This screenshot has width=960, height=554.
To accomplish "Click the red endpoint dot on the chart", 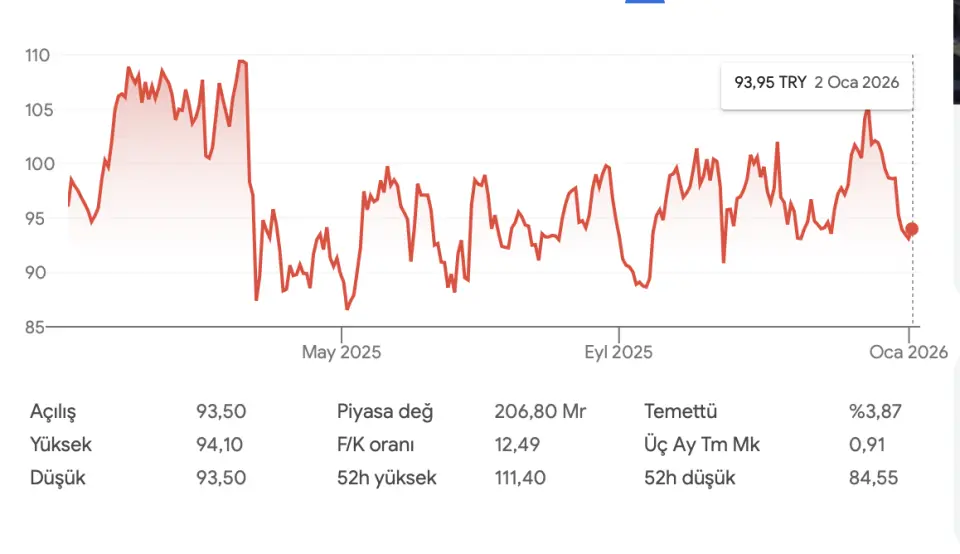I will pyautogui.click(x=911, y=229).
